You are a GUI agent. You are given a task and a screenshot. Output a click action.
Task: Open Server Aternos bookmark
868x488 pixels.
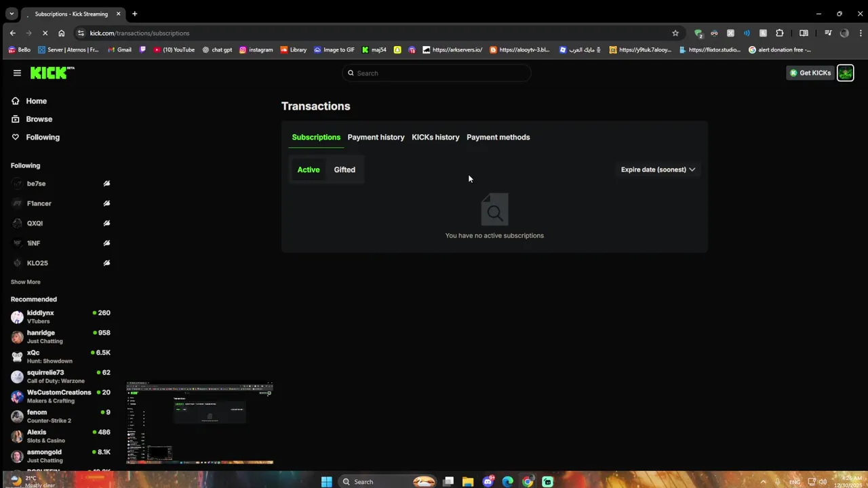(x=68, y=49)
